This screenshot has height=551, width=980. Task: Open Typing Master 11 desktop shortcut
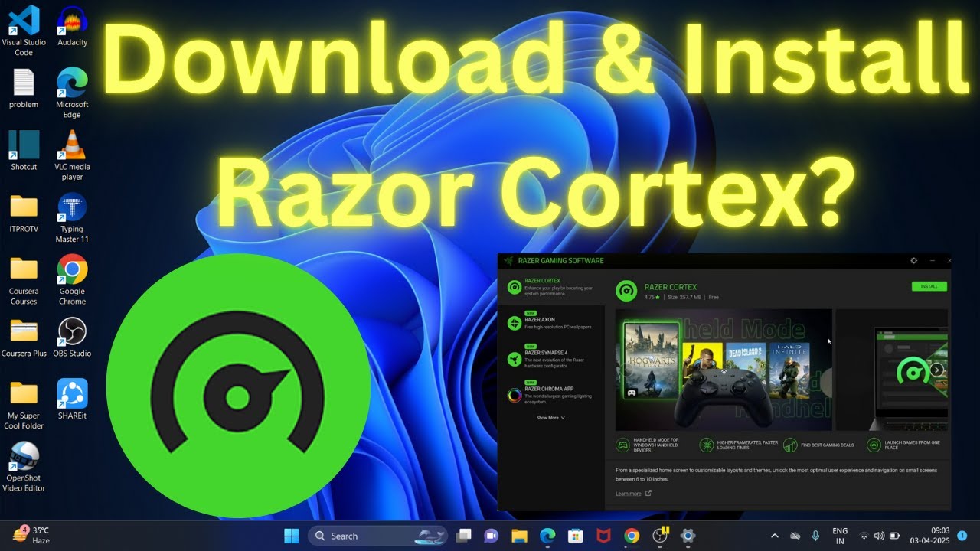(72, 218)
